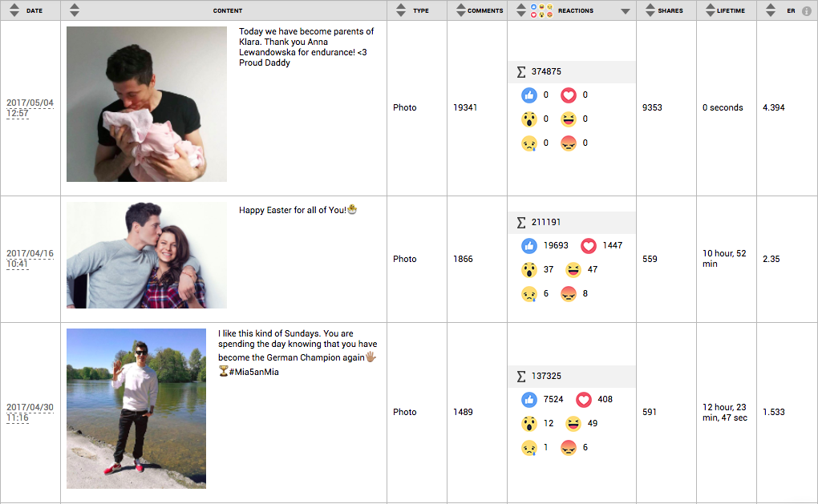Image resolution: width=818 pixels, height=504 pixels.
Task: Sort the table by the Date column
Action: (14, 10)
